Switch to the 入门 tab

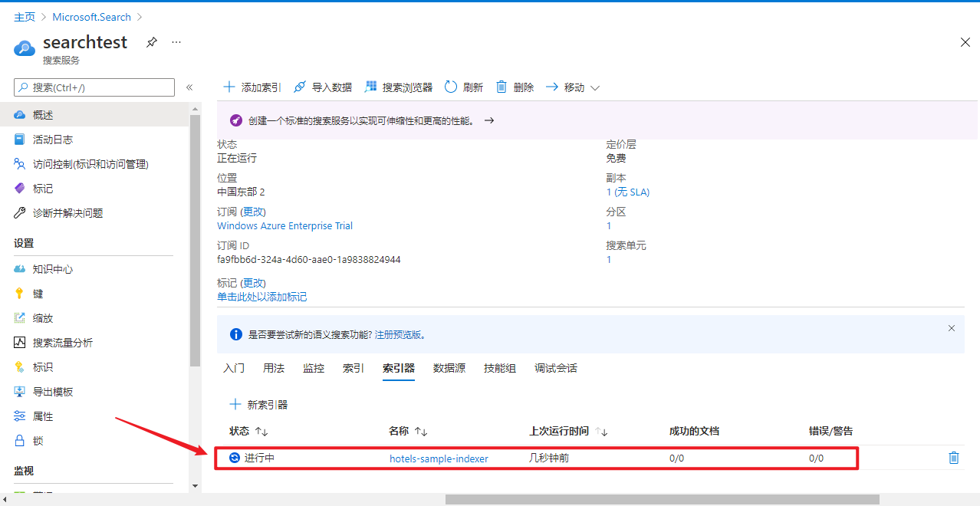(x=234, y=368)
